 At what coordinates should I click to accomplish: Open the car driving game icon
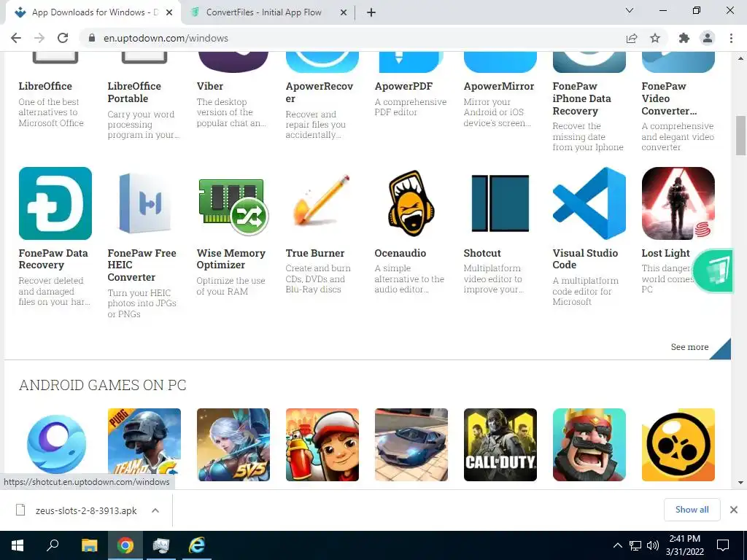pos(411,444)
